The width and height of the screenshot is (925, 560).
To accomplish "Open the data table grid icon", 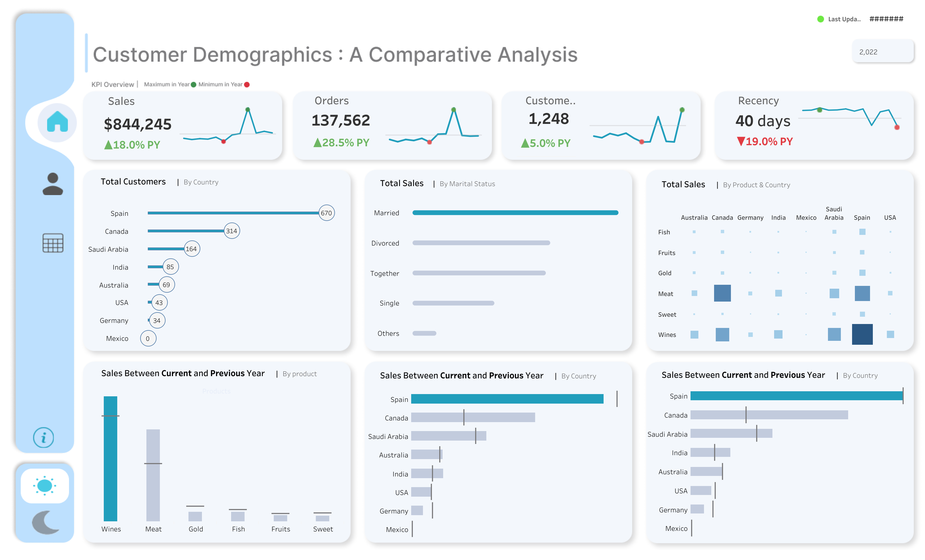I will tap(53, 243).
